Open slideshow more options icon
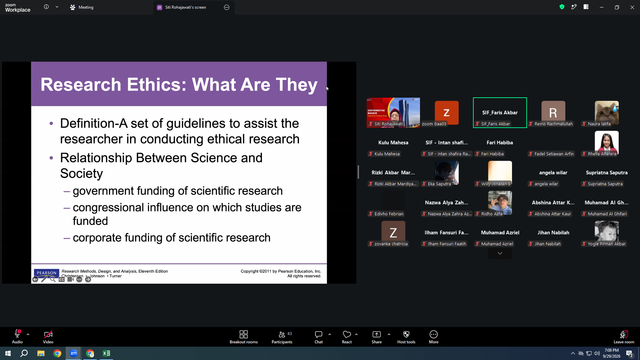640x360 pixels. [79, 280]
